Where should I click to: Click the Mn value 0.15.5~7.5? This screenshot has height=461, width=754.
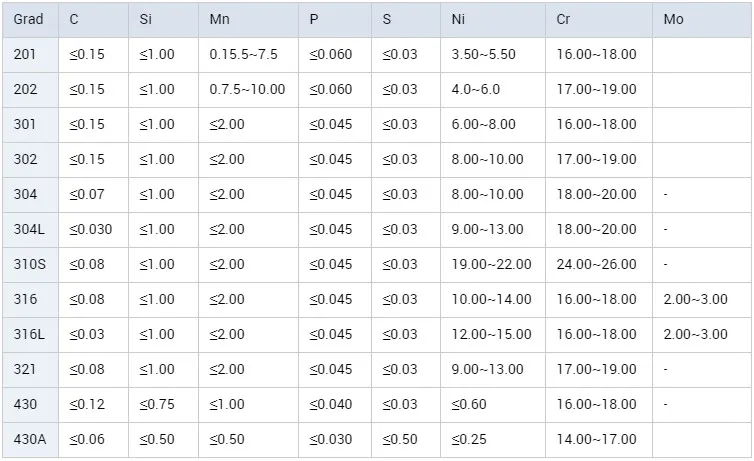point(243,54)
